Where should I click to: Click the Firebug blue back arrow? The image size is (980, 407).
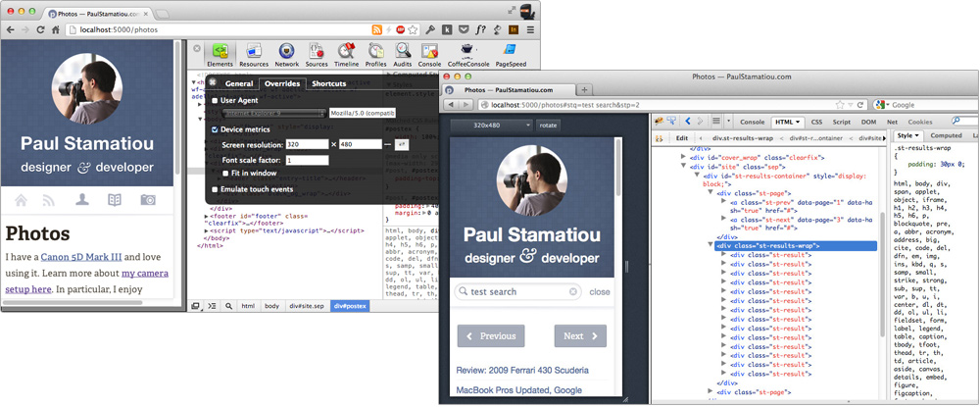point(688,121)
